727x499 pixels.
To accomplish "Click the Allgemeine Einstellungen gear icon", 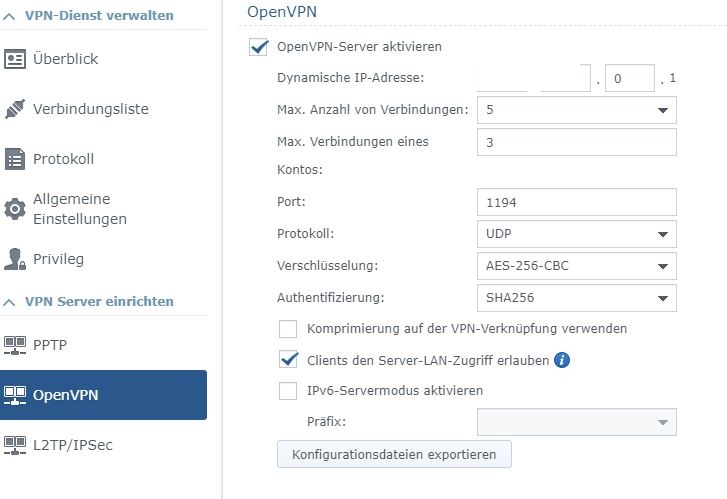I will coord(15,209).
